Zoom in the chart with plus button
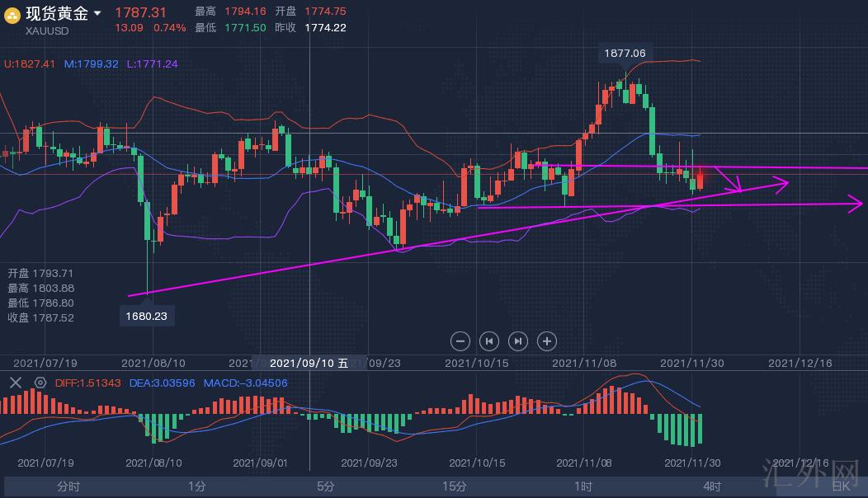The height and width of the screenshot is (498, 868). [x=546, y=341]
